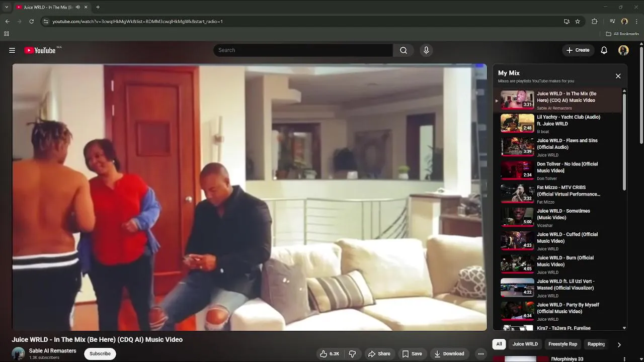Open YouTube notifications bell
Image resolution: width=644 pixels, height=362 pixels.
click(604, 50)
